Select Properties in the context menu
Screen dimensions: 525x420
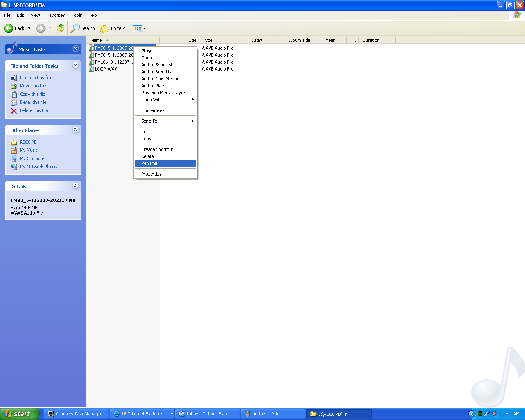[x=151, y=174]
